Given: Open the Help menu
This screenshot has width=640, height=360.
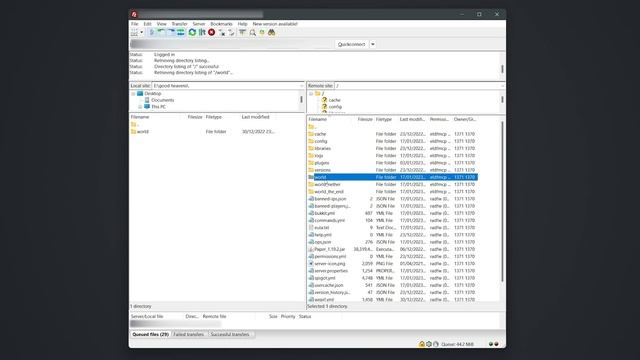Looking at the screenshot, I should (x=242, y=24).
